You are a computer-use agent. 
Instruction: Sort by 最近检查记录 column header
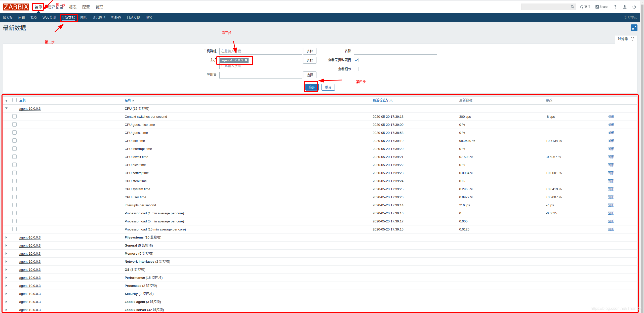tap(382, 100)
